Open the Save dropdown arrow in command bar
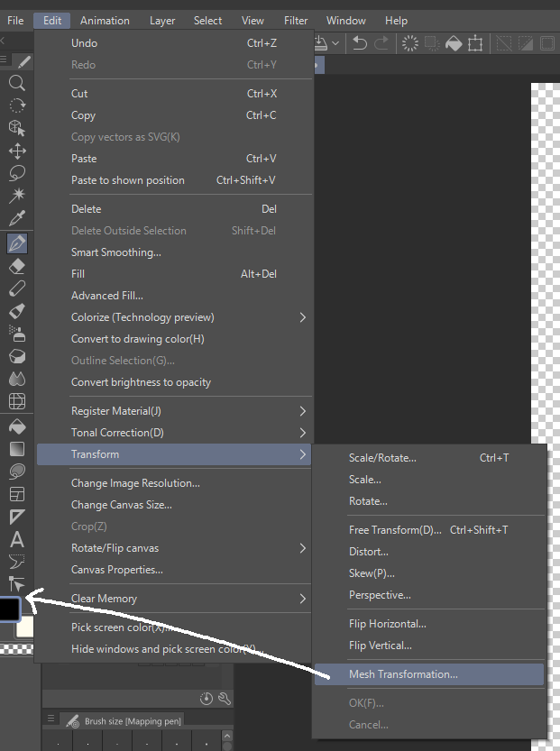 (x=335, y=43)
